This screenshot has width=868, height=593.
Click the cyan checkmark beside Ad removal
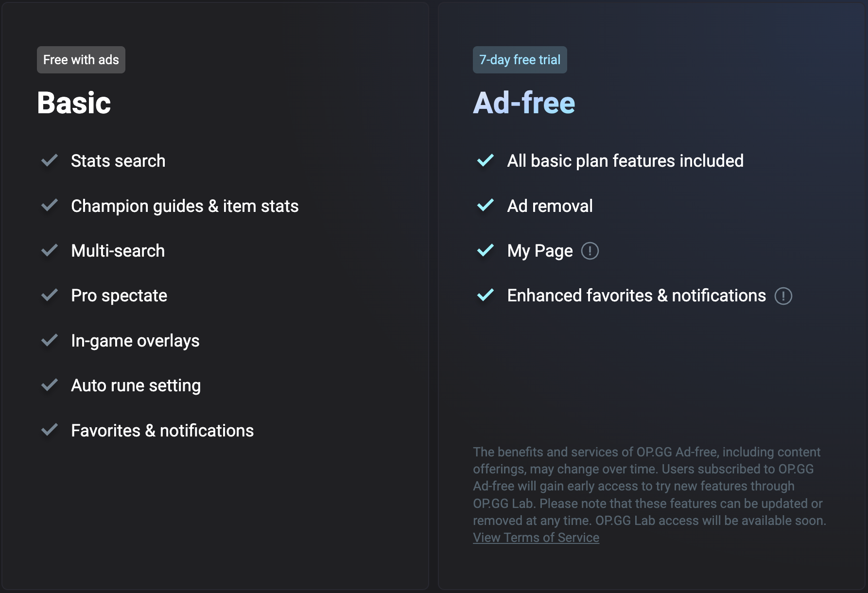[x=486, y=206]
